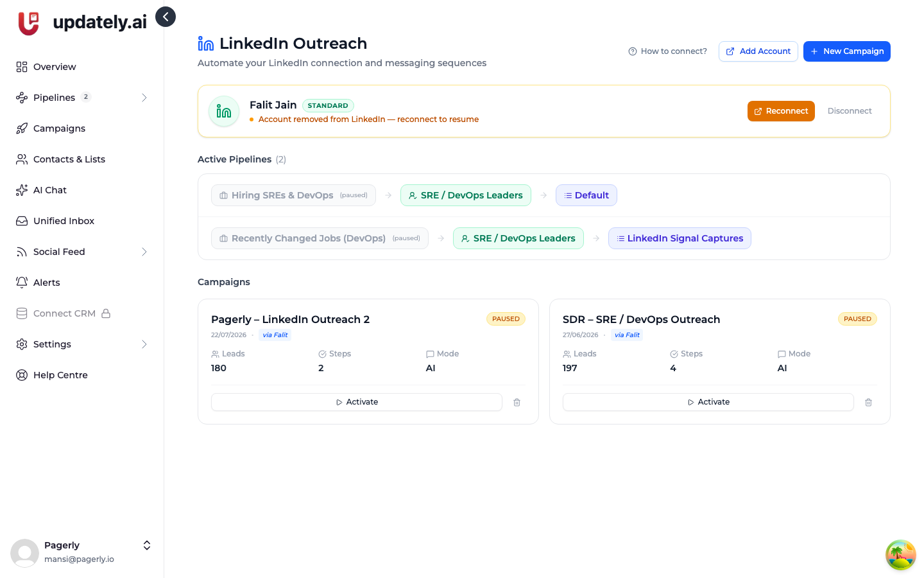
Task: Click the PAUSED badge on Pagerly campaign
Action: [x=506, y=319]
